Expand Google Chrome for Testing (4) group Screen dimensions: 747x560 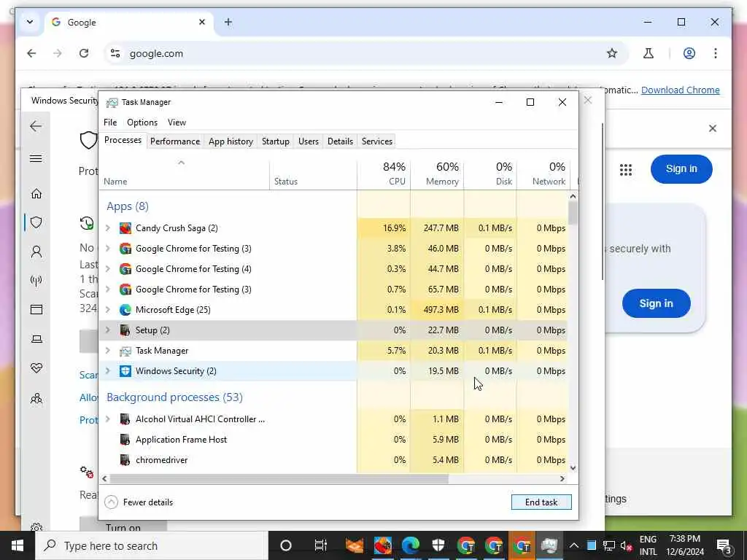point(108,269)
